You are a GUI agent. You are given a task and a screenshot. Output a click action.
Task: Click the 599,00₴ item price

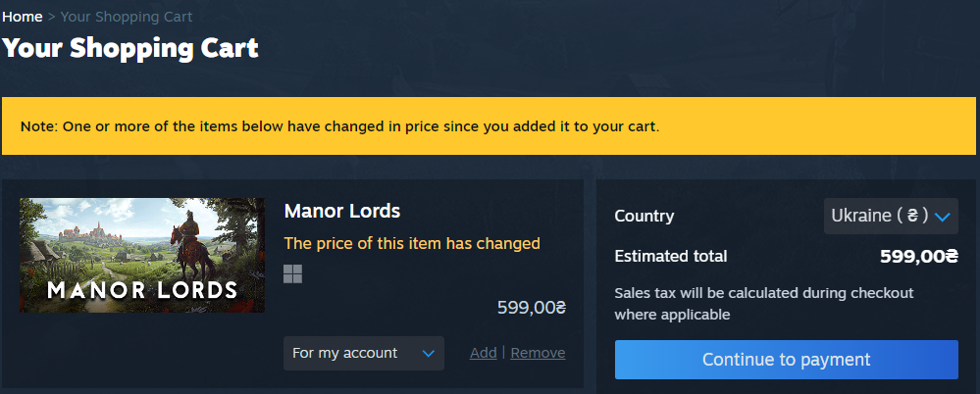click(x=532, y=307)
